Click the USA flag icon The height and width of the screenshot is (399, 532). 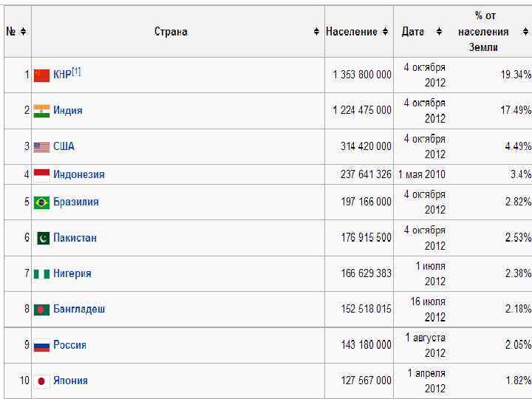pos(41,147)
